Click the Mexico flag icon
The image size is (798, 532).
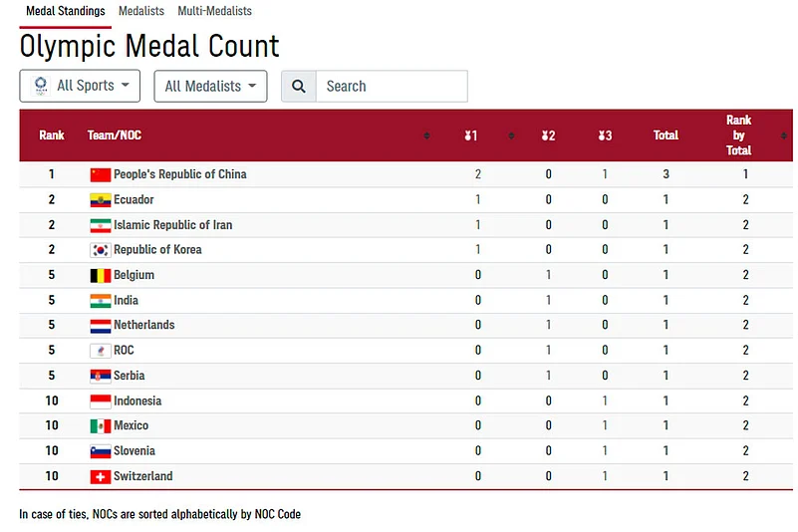[101, 426]
